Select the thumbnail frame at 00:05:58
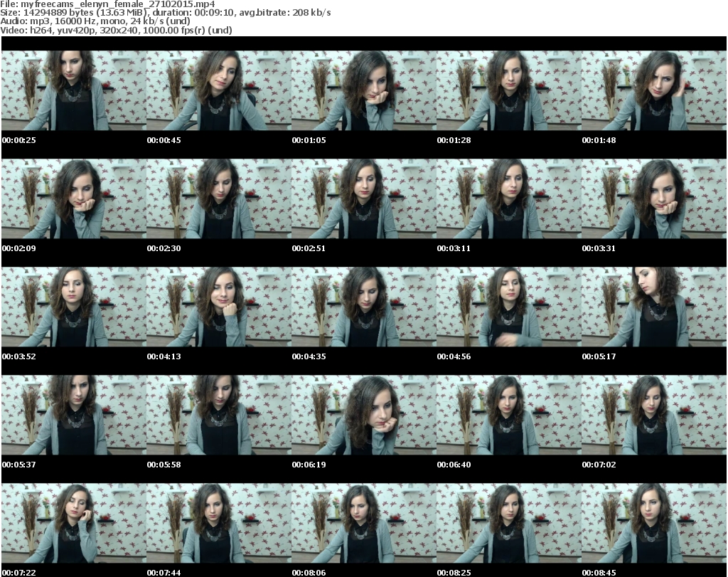728x577 pixels. pyautogui.click(x=219, y=415)
